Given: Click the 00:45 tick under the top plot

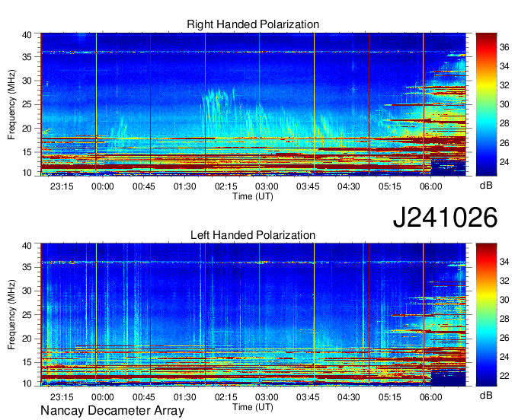Looking at the screenshot, I should tap(144, 186).
